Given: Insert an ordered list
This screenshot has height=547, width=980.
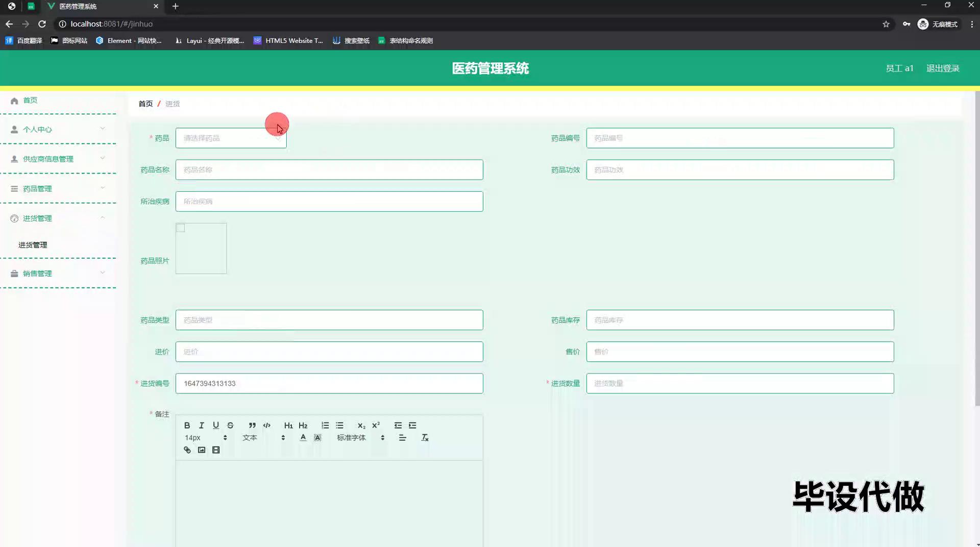Looking at the screenshot, I should [325, 425].
